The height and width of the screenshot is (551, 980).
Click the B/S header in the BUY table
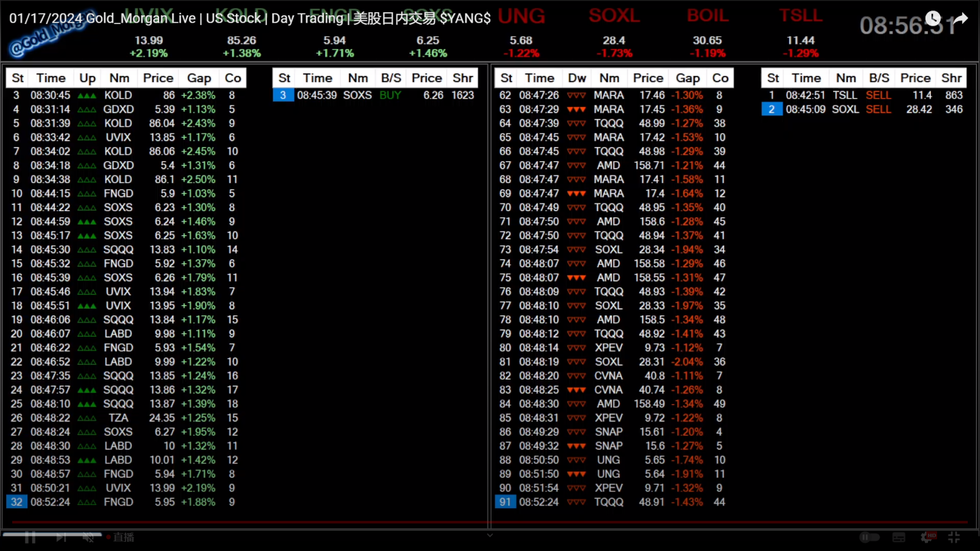pyautogui.click(x=391, y=78)
